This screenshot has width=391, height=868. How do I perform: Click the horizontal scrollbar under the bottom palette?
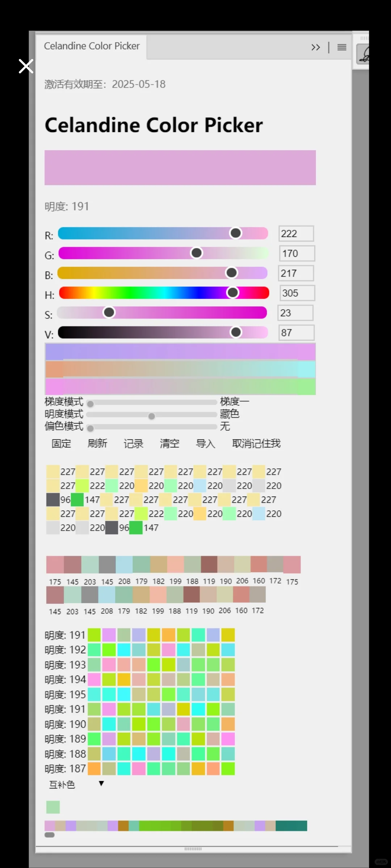pyautogui.click(x=50, y=835)
